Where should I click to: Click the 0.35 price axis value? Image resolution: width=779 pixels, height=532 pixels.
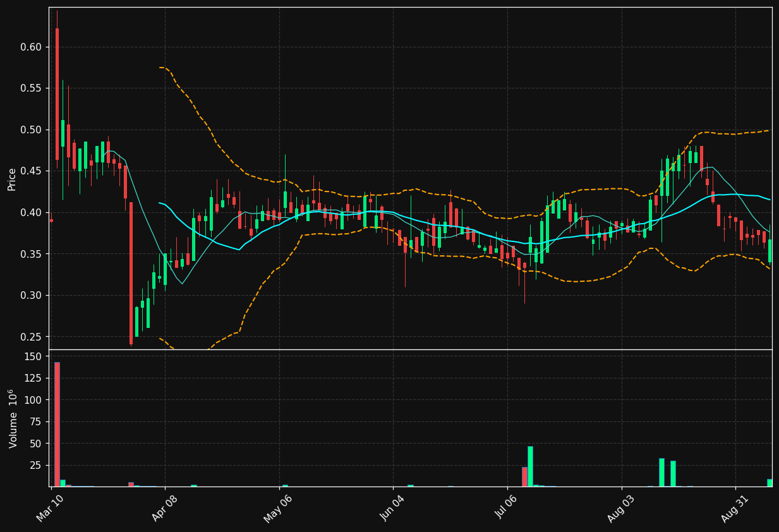click(31, 254)
